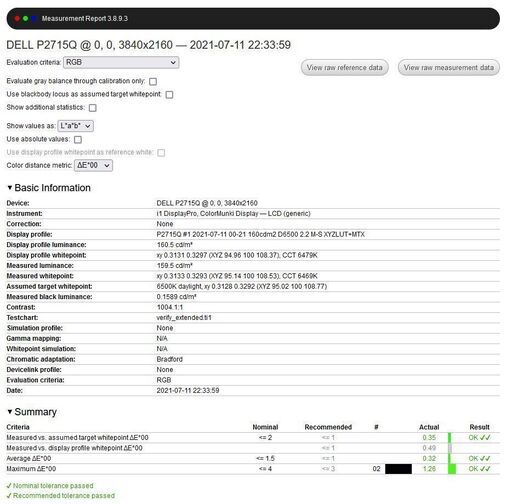The width and height of the screenshot is (512, 504).
Task: Click the Result column header in Summary
Action: pyautogui.click(x=479, y=427)
